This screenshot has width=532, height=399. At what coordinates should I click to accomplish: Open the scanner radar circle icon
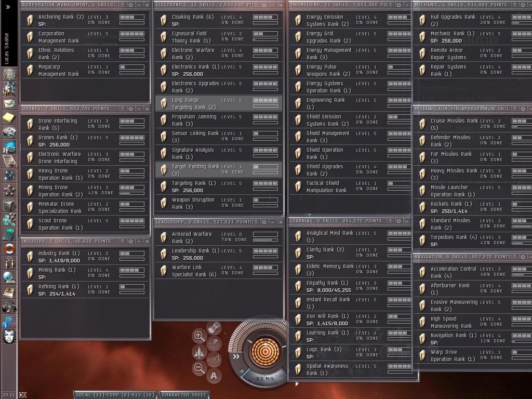(x=214, y=343)
